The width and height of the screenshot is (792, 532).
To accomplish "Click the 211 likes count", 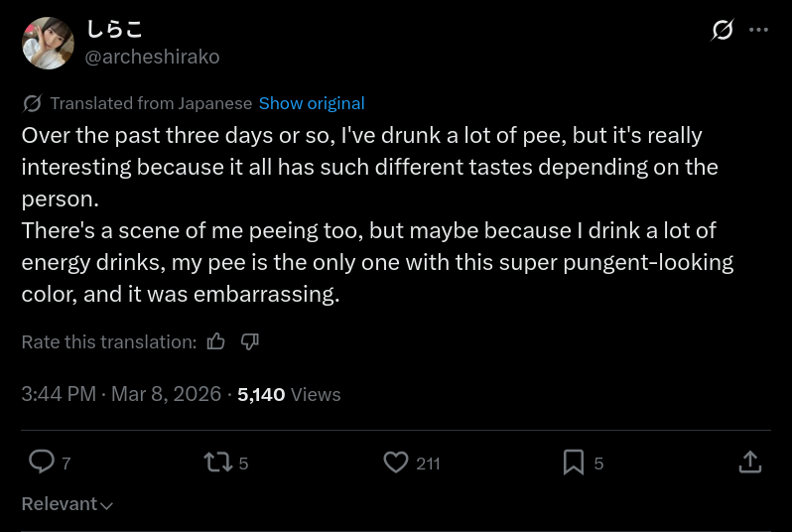I will click(428, 464).
